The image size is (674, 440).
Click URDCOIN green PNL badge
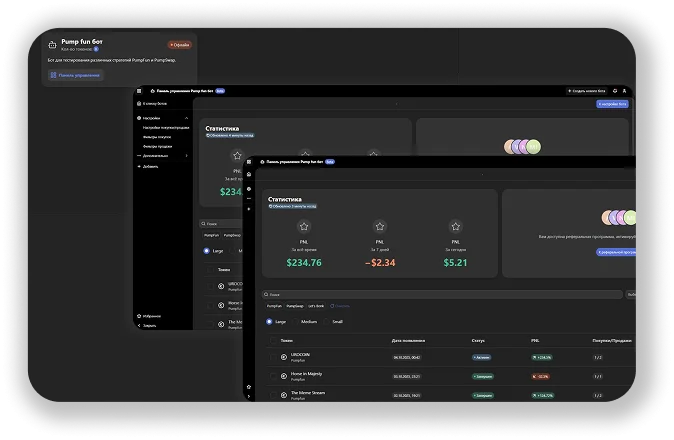(542, 357)
